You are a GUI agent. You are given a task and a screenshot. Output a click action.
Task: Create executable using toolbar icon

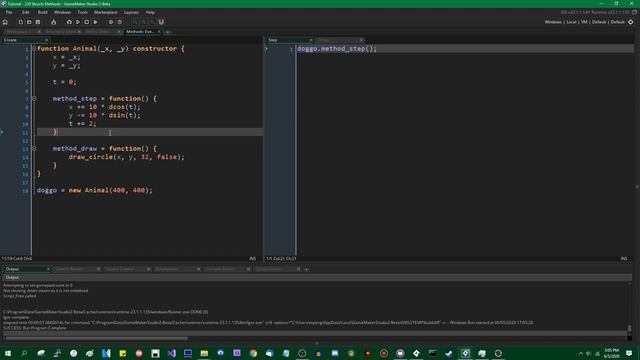pyautogui.click(x=53, y=22)
